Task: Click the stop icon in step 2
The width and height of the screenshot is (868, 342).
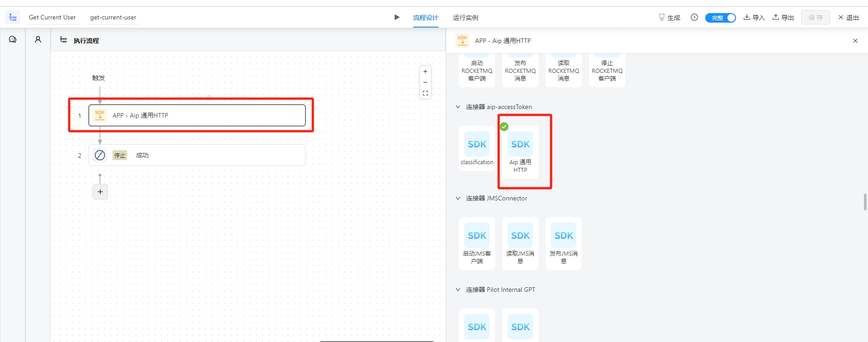Action: (x=100, y=155)
